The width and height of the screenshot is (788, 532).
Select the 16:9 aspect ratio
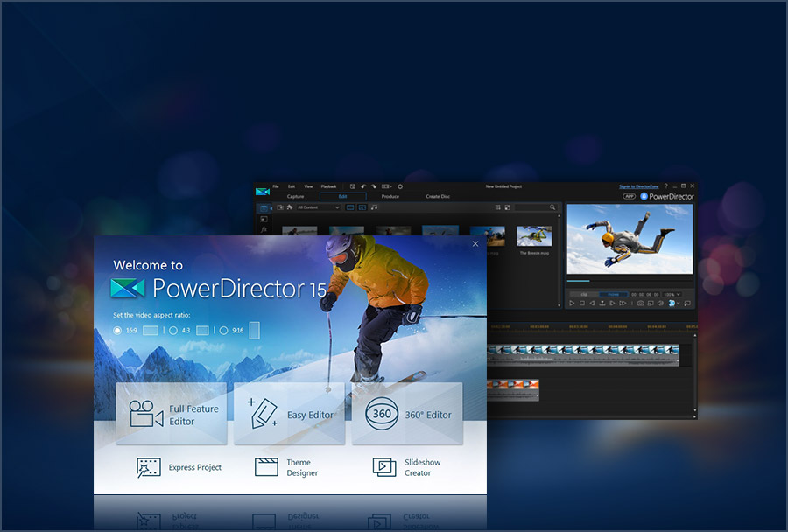[117, 331]
